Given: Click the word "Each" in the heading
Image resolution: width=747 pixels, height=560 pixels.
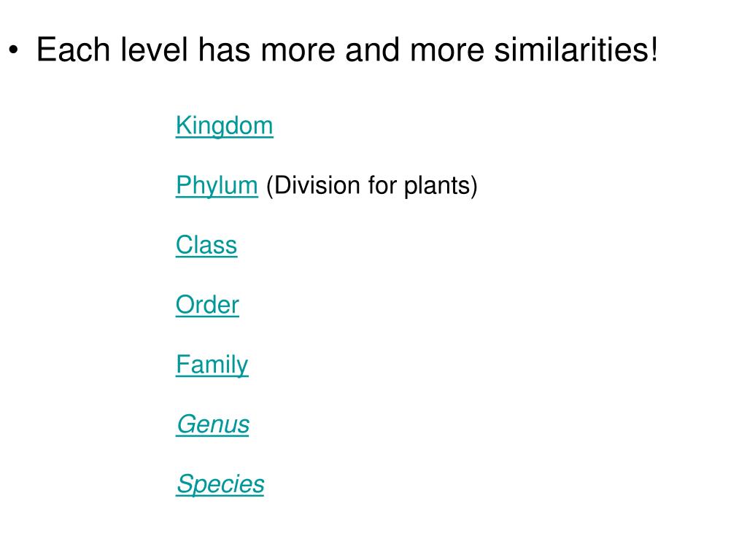Looking at the screenshot, I should click(74, 50).
